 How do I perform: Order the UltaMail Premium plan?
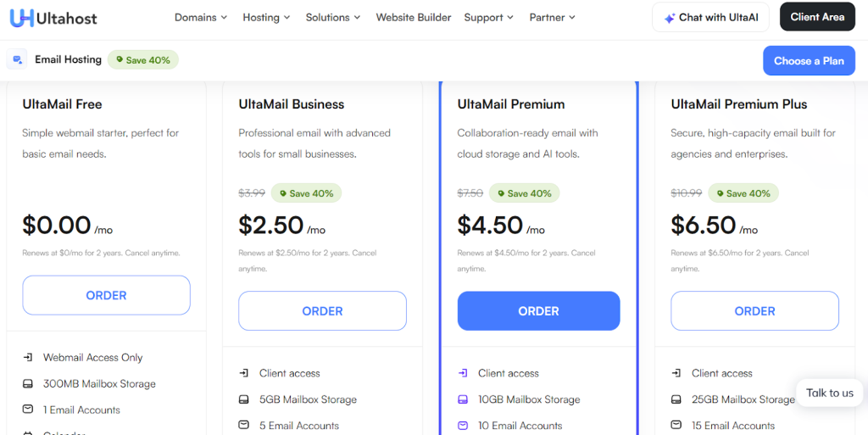538,311
